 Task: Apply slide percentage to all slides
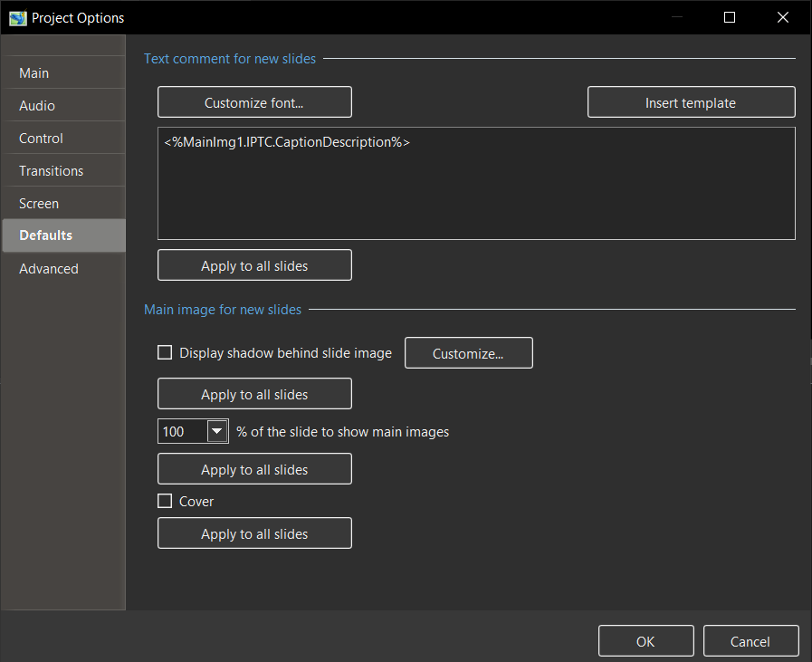pyautogui.click(x=254, y=469)
